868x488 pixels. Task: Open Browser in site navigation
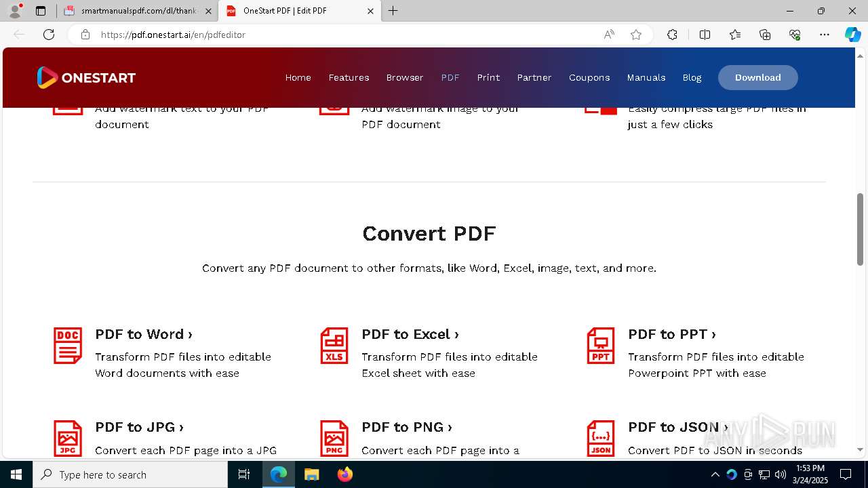tap(405, 77)
